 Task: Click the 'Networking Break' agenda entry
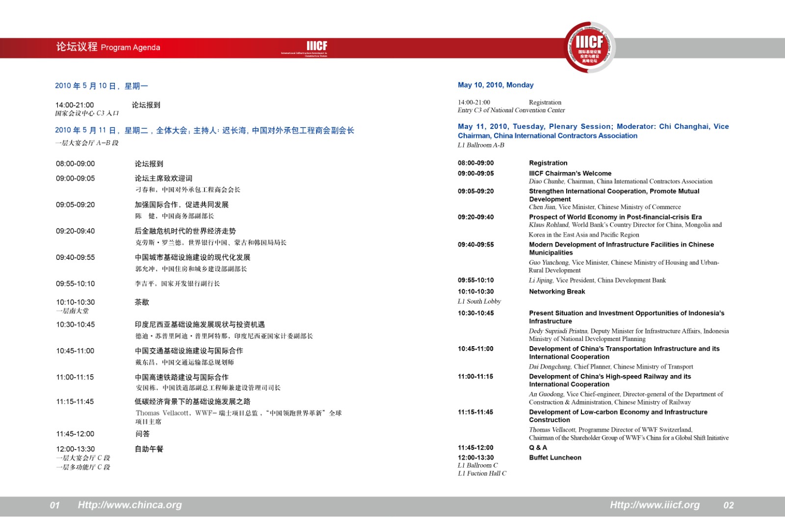pos(557,291)
